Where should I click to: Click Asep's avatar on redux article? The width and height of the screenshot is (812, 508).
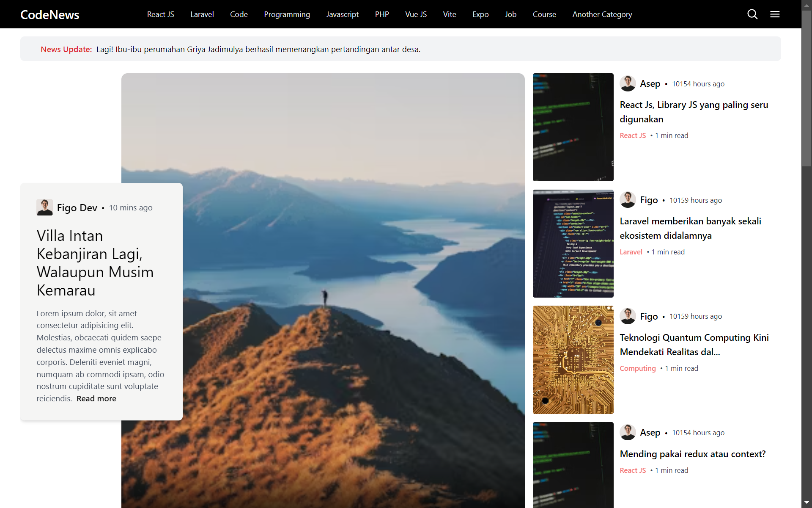coord(628,432)
